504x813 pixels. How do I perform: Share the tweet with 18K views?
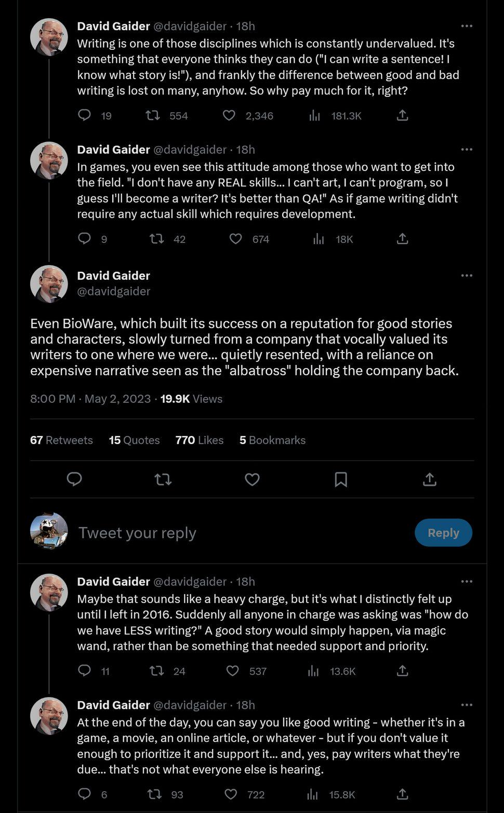pyautogui.click(x=403, y=239)
